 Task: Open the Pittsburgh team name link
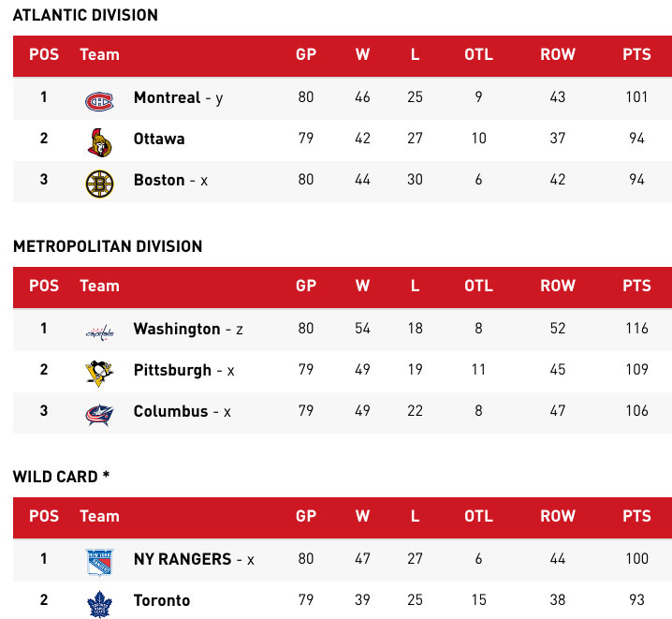point(172,370)
